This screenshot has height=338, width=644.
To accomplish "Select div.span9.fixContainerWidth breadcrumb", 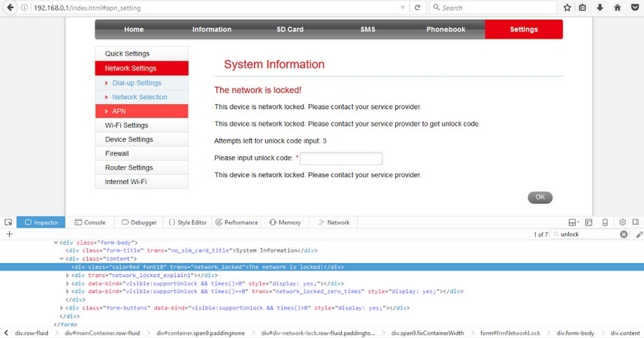I will pos(428,333).
